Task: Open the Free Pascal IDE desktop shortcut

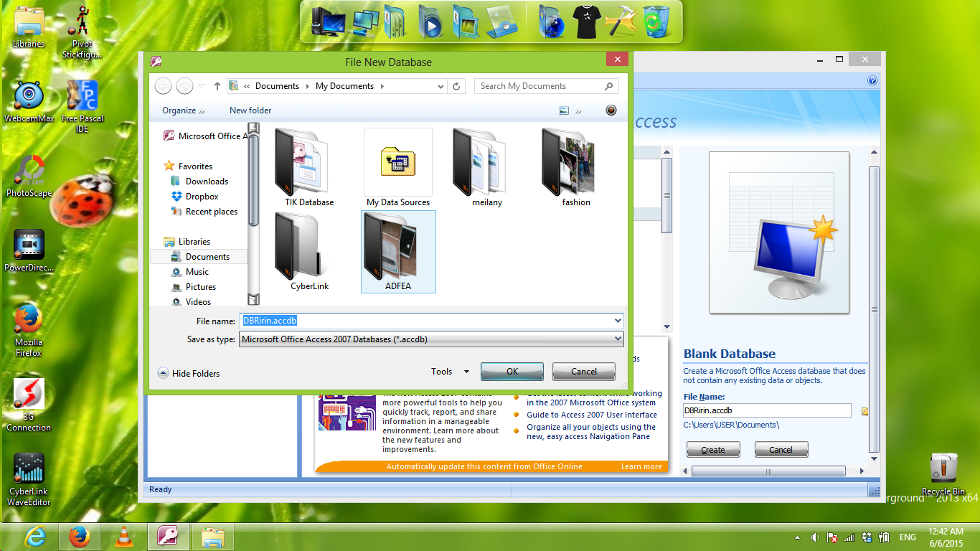Action: pos(83,107)
